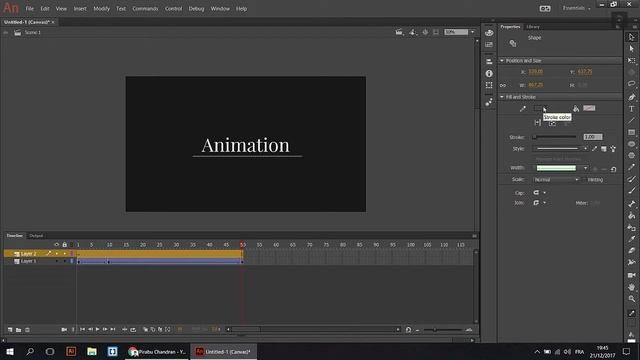Select the Subselection tool
This screenshot has height=360, width=640.
click(631, 49)
